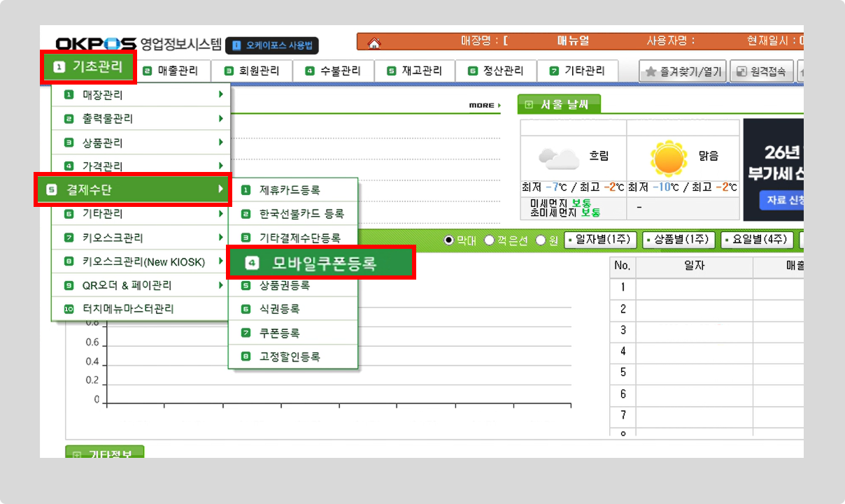
Task: Select the 원 pie chart radio button
Action: tap(540, 240)
